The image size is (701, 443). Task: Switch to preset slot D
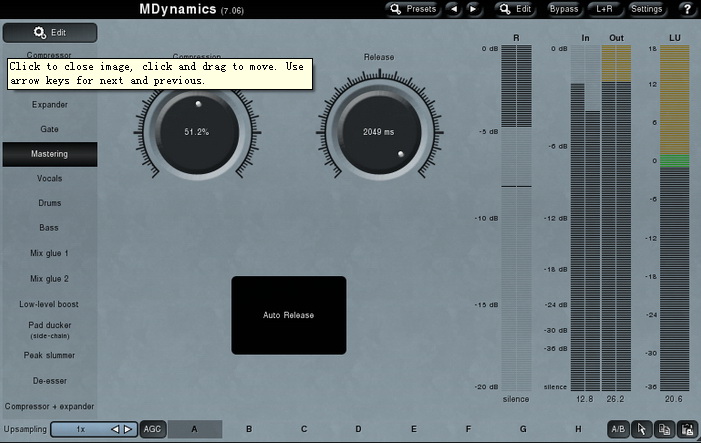(x=359, y=429)
